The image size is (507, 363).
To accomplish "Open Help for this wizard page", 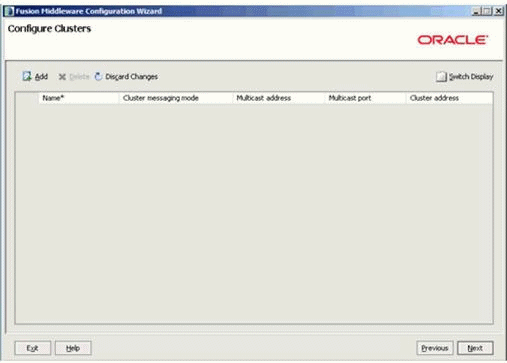I will [x=73, y=348].
